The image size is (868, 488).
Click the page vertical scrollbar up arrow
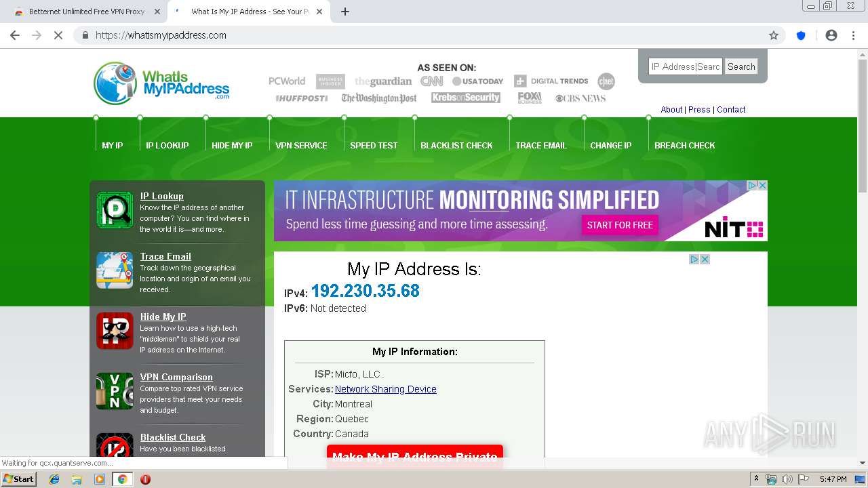tap(863, 54)
